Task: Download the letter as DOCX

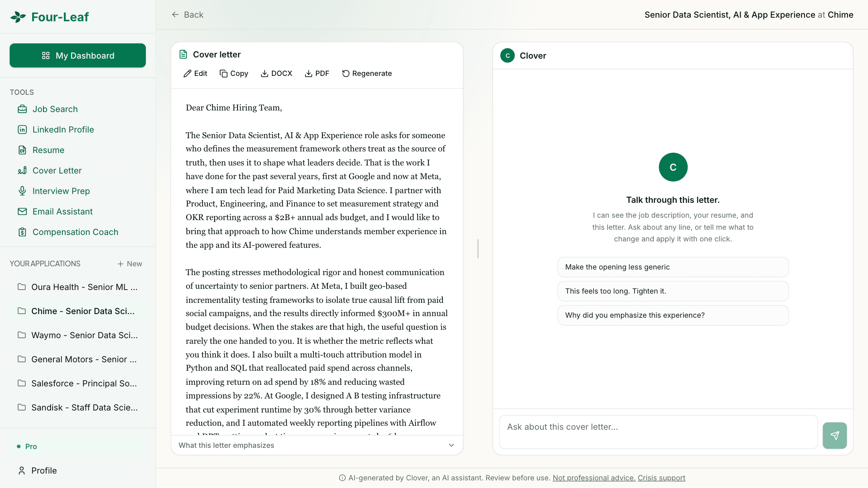Action: (x=276, y=74)
